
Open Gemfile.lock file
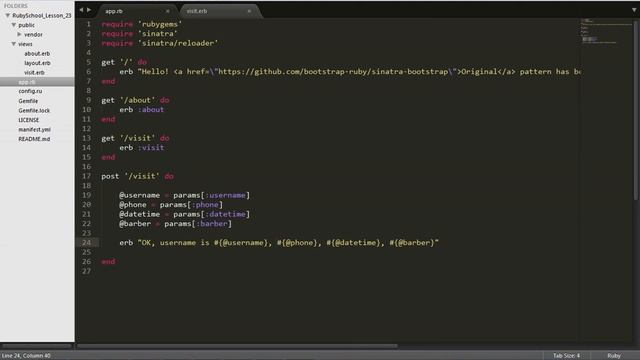point(34,111)
